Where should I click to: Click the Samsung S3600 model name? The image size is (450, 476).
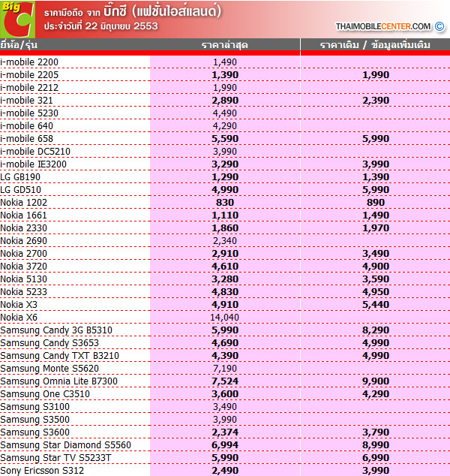click(x=34, y=432)
